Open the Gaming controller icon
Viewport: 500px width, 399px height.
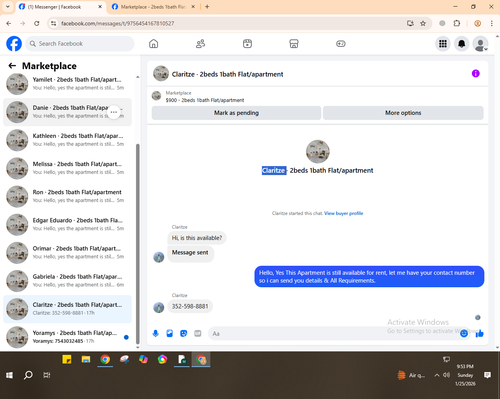(x=341, y=44)
